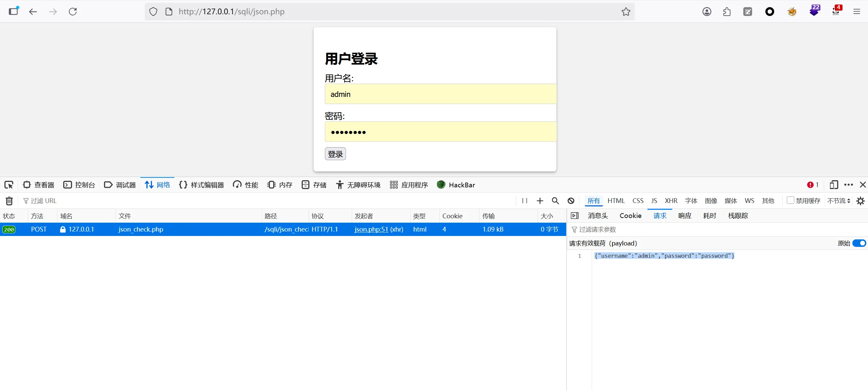
Task: Click the network search magnifier icon
Action: tap(555, 201)
